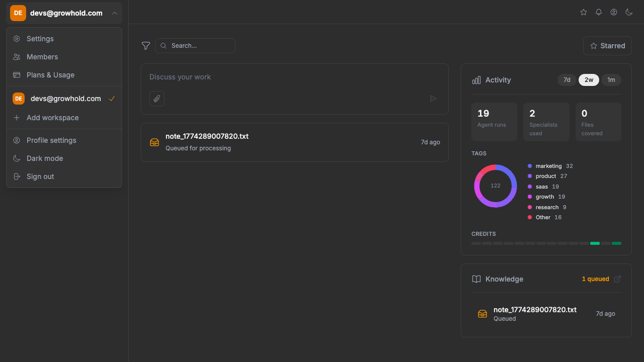Open the notifications bell icon
644x362 pixels.
click(599, 12)
